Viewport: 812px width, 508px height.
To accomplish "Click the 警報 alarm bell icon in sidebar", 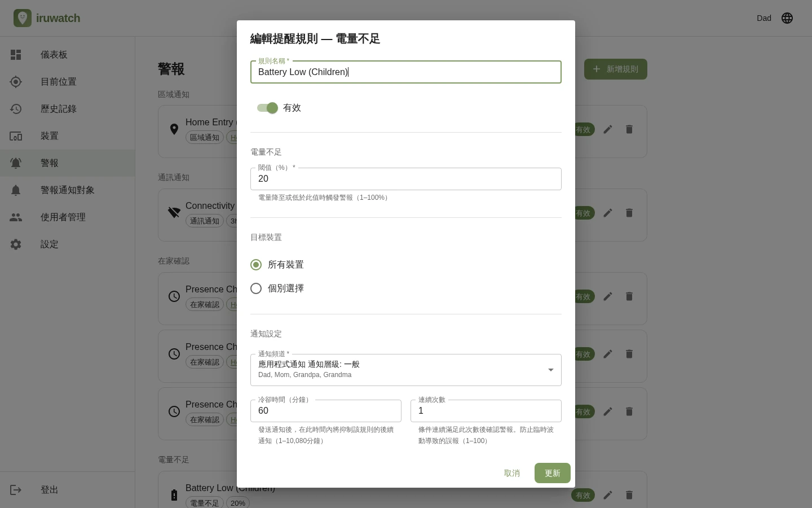I will (x=16, y=163).
